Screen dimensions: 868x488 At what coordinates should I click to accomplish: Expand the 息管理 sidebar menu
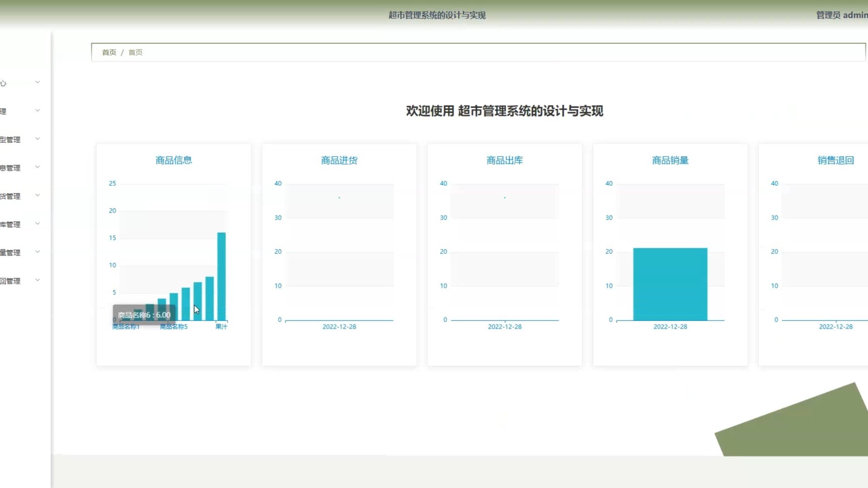[20, 168]
